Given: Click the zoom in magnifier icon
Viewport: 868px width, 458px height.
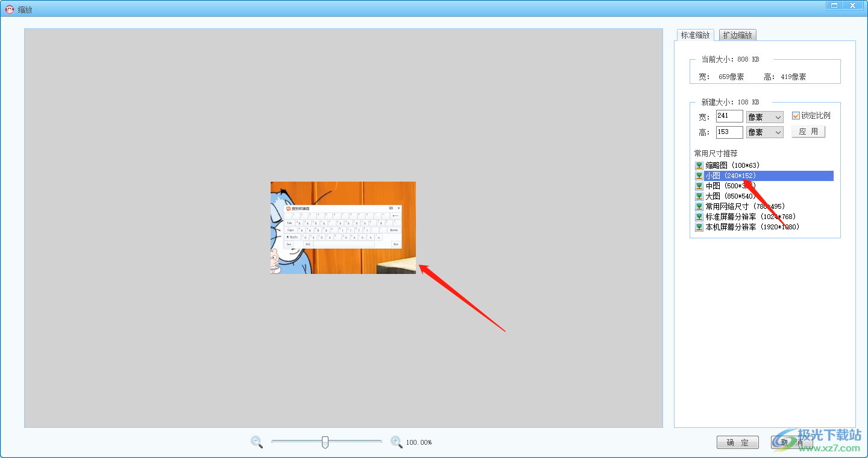Looking at the screenshot, I should click(397, 442).
